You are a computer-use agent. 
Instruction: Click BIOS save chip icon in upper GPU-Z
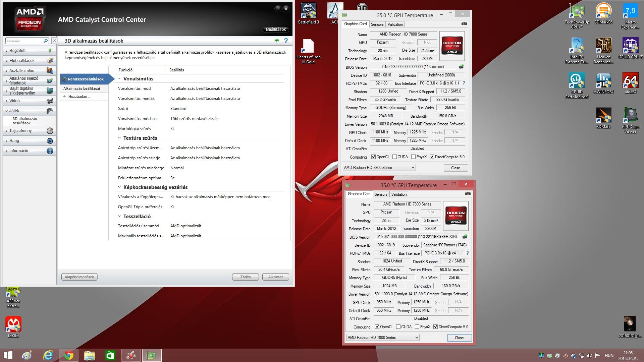[461, 67]
